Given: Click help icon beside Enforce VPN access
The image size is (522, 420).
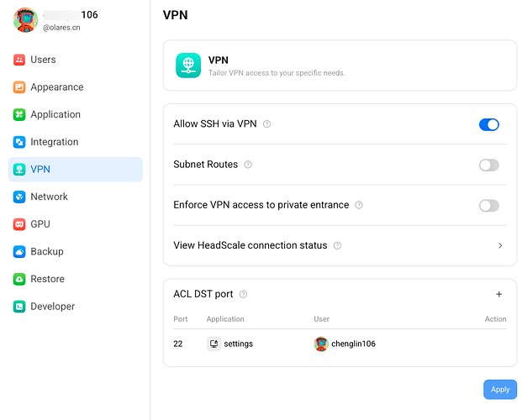Looking at the screenshot, I should [359, 205].
